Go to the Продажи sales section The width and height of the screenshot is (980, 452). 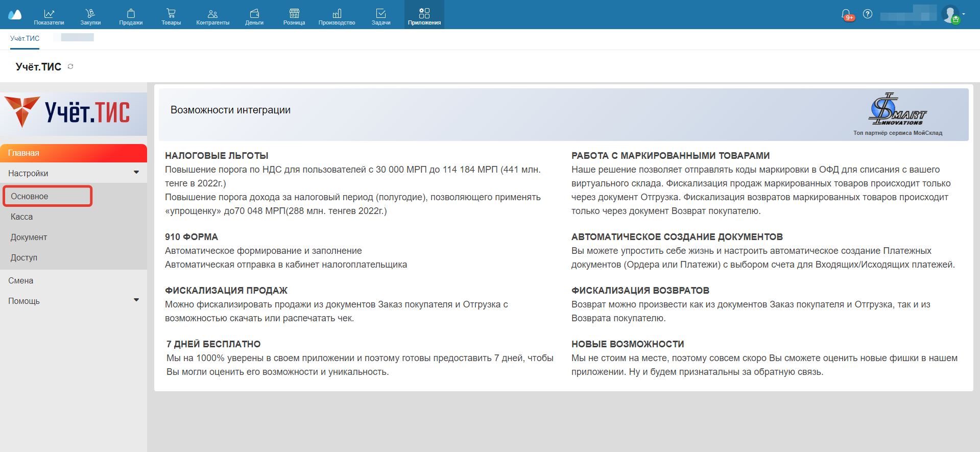pyautogui.click(x=131, y=15)
